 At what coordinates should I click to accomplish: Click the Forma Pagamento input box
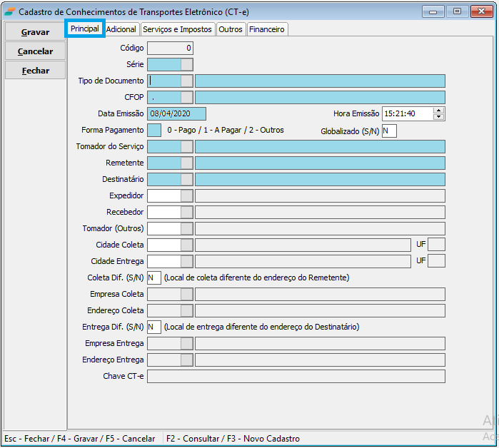click(154, 130)
